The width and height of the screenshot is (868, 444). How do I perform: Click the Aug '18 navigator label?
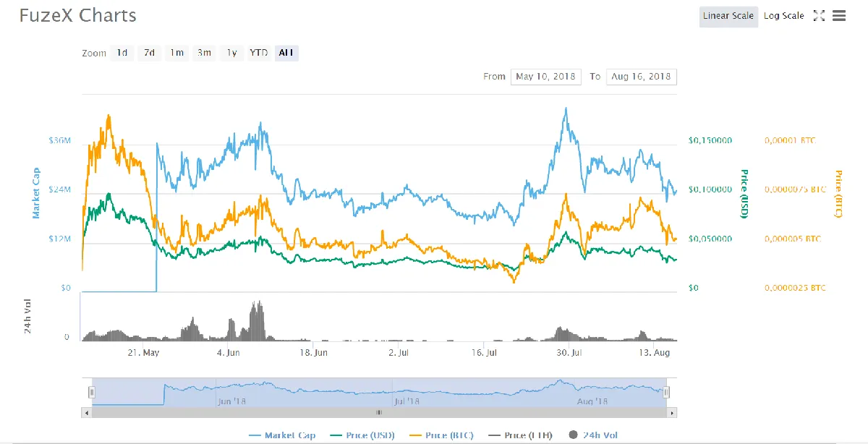(x=593, y=401)
